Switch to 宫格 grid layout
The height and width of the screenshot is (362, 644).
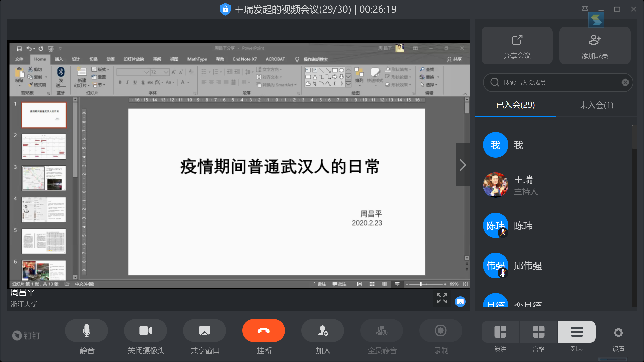539,332
